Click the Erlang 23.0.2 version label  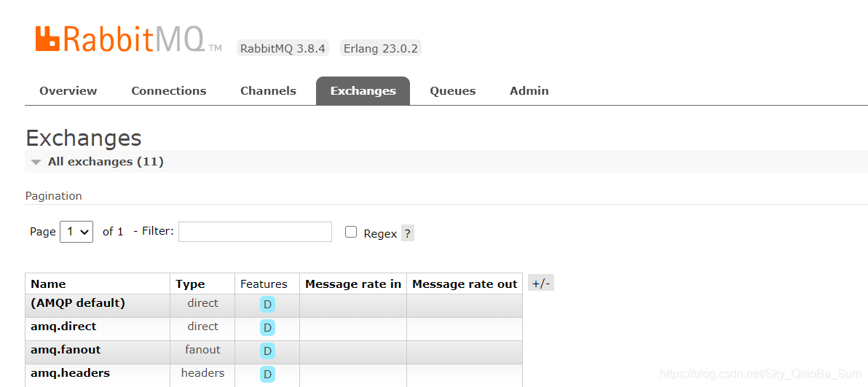(x=380, y=48)
